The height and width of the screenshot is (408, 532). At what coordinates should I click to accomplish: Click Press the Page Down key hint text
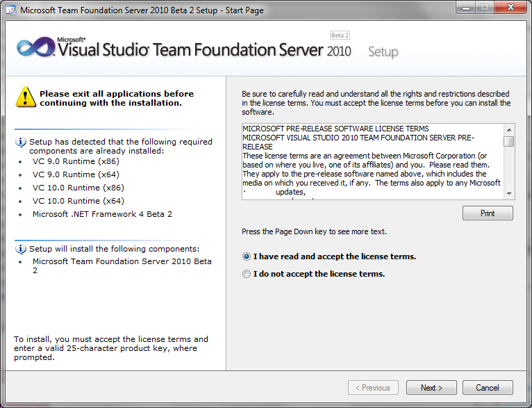(x=314, y=231)
